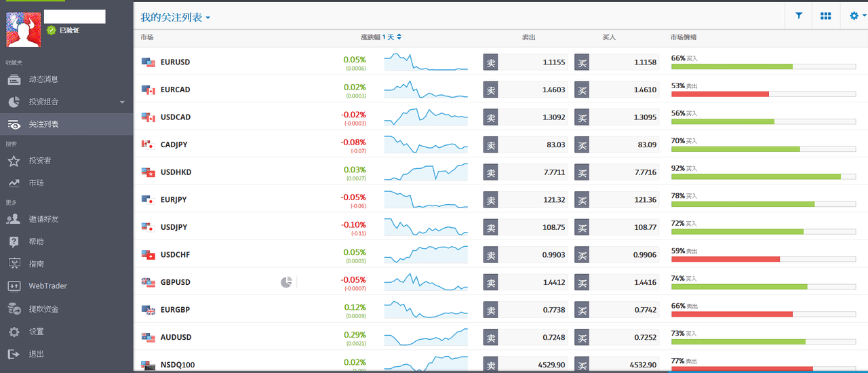868x373 pixels.
Task: Click the USDHKD 92% sentiment bar
Action: (764, 176)
